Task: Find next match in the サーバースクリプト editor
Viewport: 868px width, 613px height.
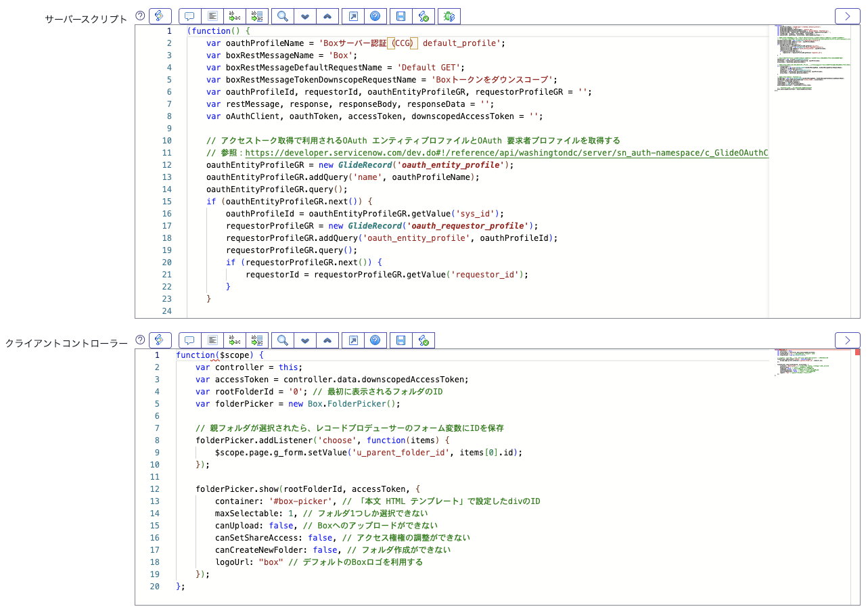Action: tap(305, 16)
